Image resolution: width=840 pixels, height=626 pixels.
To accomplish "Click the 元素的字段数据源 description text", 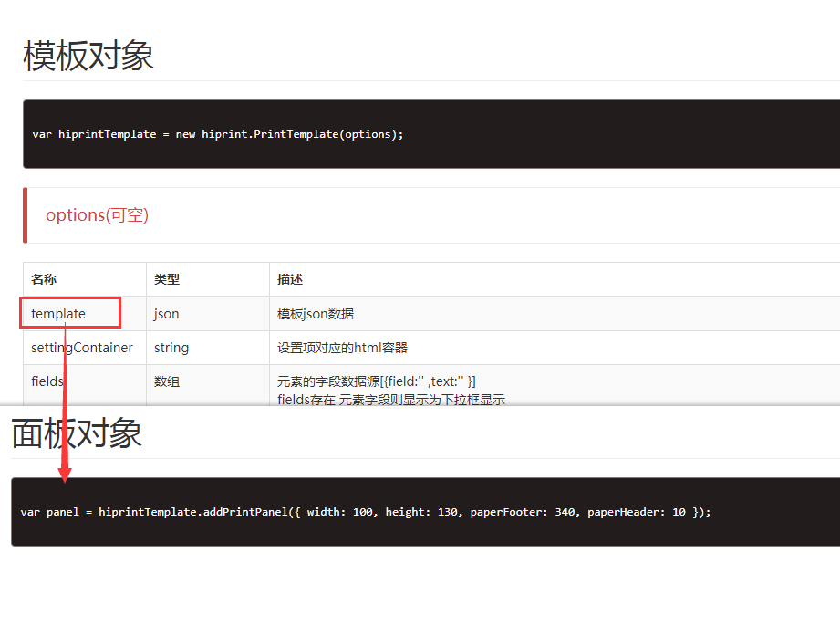I will [376, 381].
